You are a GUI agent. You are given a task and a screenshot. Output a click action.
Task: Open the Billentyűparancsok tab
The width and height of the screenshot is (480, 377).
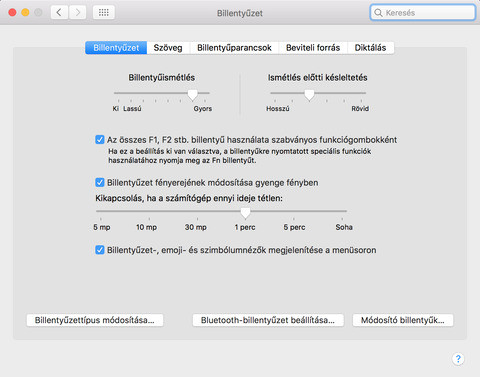pyautogui.click(x=234, y=48)
